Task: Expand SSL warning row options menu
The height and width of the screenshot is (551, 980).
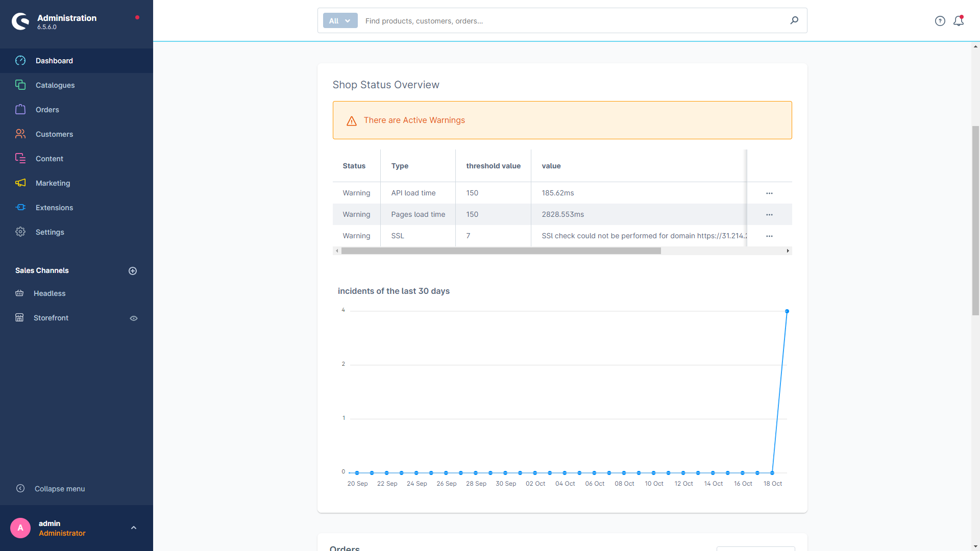Action: click(x=769, y=236)
